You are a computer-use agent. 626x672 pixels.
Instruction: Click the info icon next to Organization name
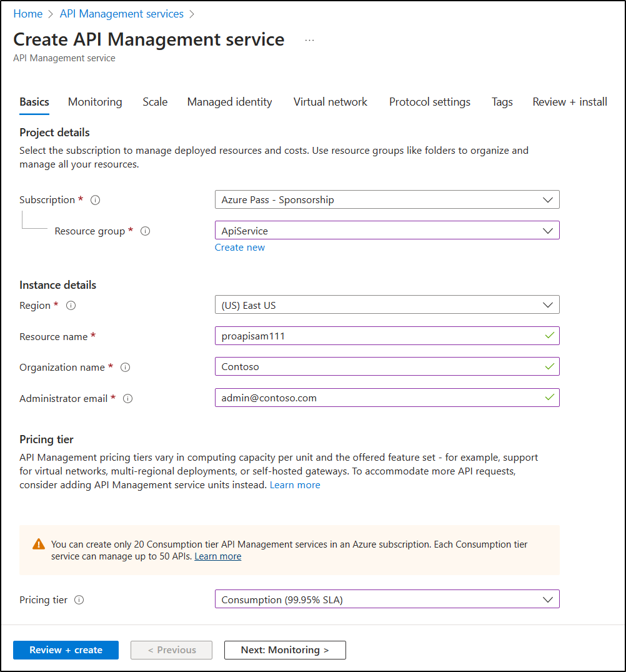click(x=125, y=367)
